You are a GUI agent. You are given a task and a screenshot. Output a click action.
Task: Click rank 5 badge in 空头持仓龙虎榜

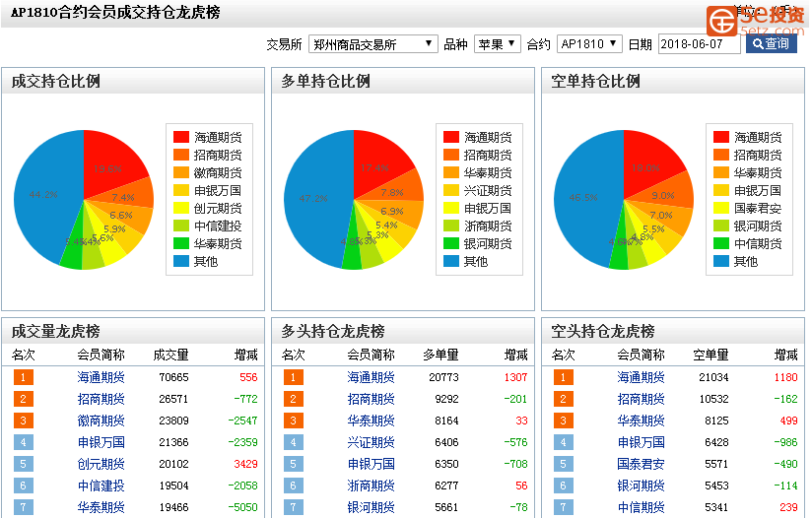563,464
